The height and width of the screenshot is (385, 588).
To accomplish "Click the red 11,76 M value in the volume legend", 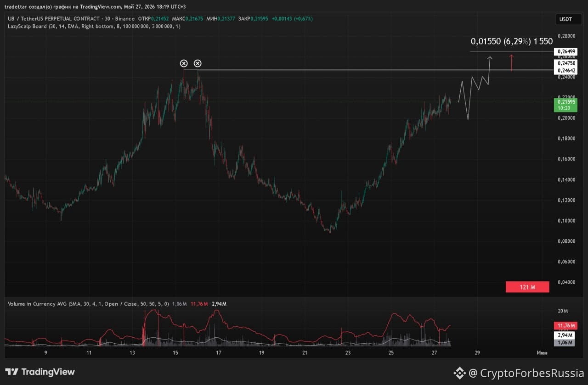I will pyautogui.click(x=199, y=304).
